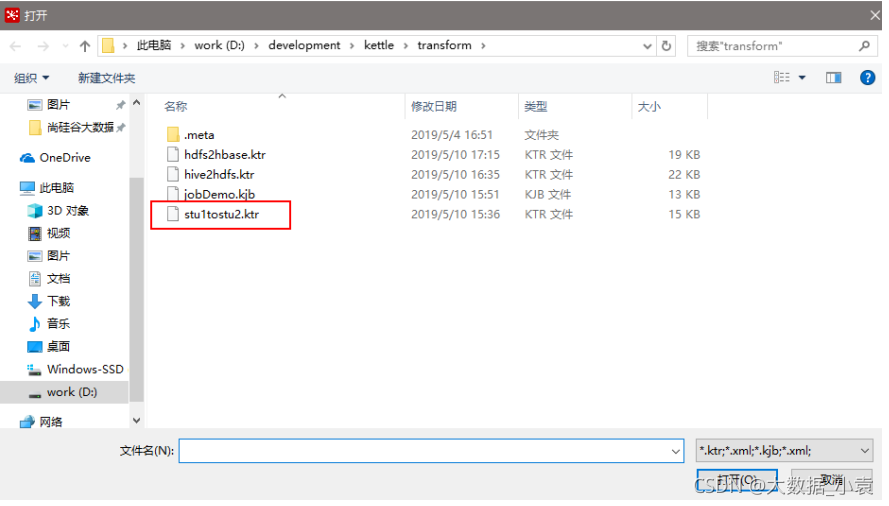Click the KJB 文件 type cell

[548, 195]
